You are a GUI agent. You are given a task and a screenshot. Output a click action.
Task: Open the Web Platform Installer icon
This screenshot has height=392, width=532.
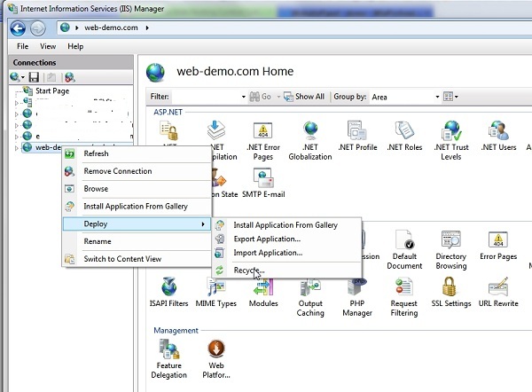pyautogui.click(x=216, y=359)
